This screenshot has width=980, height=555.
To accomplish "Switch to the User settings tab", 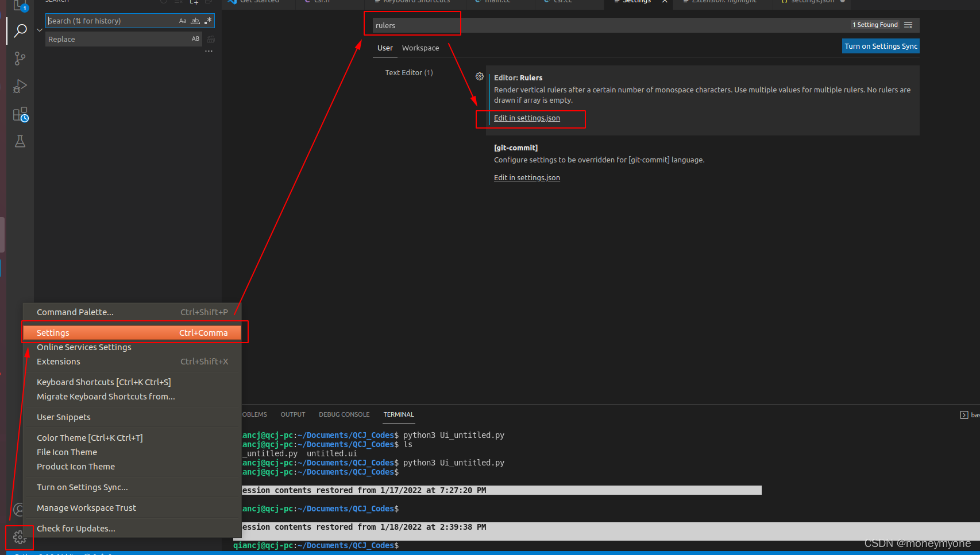I will tap(385, 48).
